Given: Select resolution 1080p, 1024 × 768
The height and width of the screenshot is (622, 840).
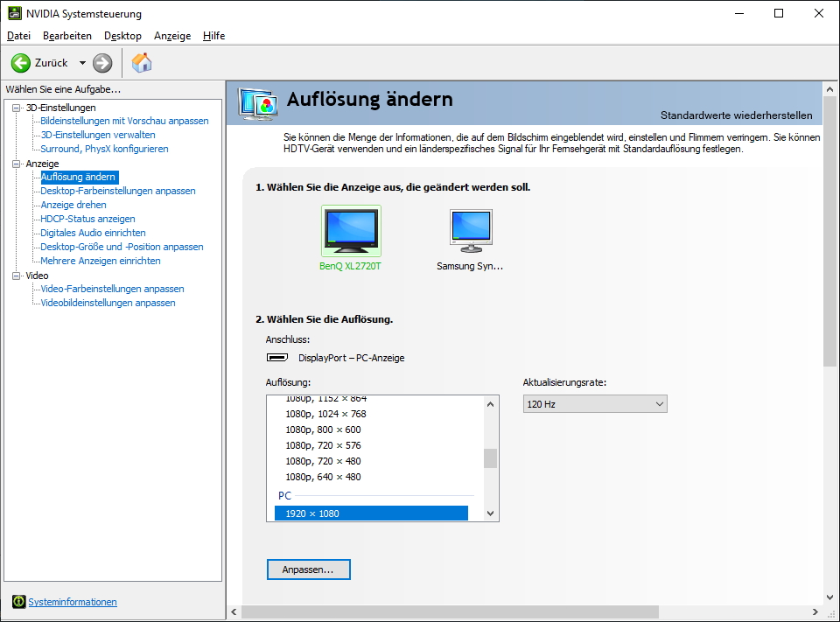Looking at the screenshot, I should click(x=325, y=414).
